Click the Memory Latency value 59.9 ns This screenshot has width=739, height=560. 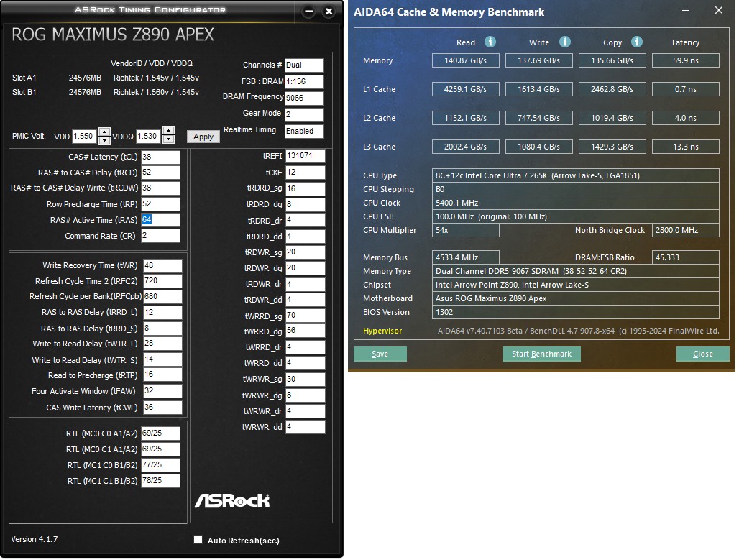(686, 60)
